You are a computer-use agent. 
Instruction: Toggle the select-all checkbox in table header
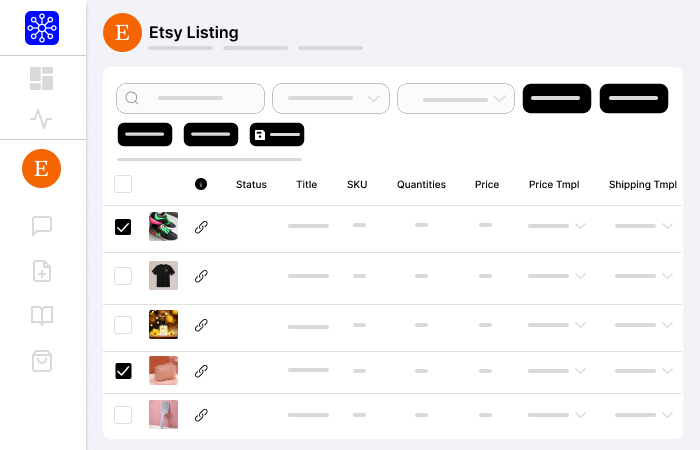(x=123, y=184)
